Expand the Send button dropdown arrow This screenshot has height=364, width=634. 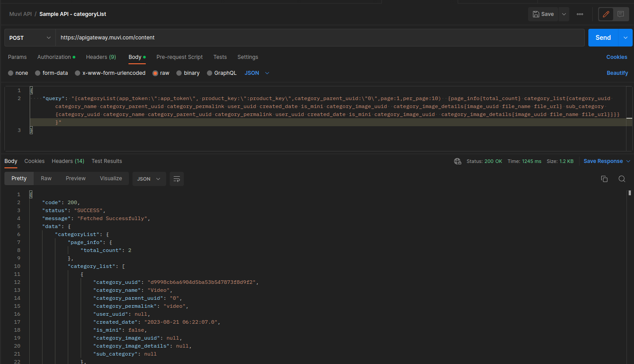(626, 38)
